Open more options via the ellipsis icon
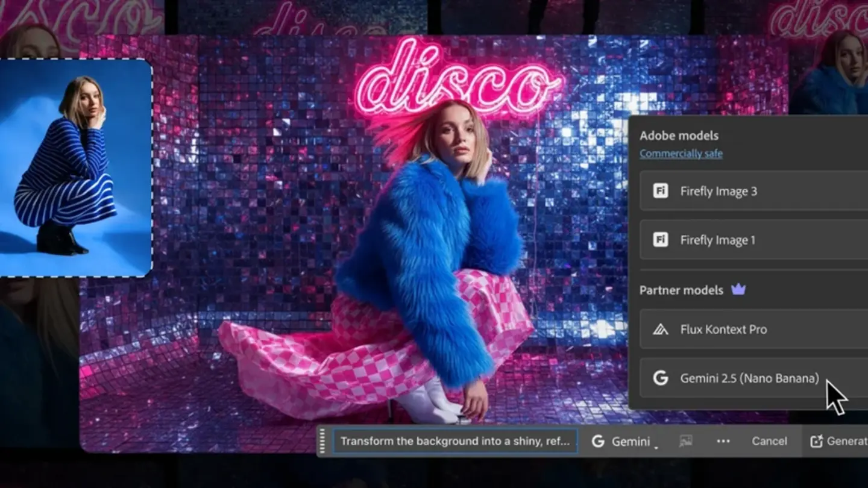 (723, 441)
